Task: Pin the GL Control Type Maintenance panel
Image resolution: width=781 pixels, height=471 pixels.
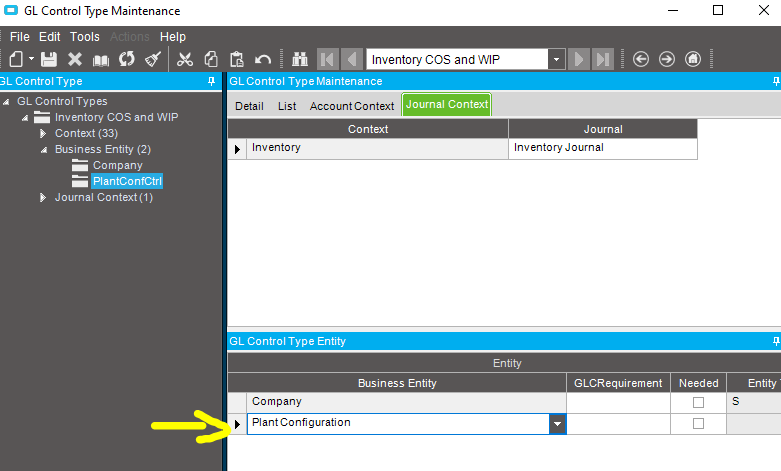Action: pyautogui.click(x=776, y=81)
